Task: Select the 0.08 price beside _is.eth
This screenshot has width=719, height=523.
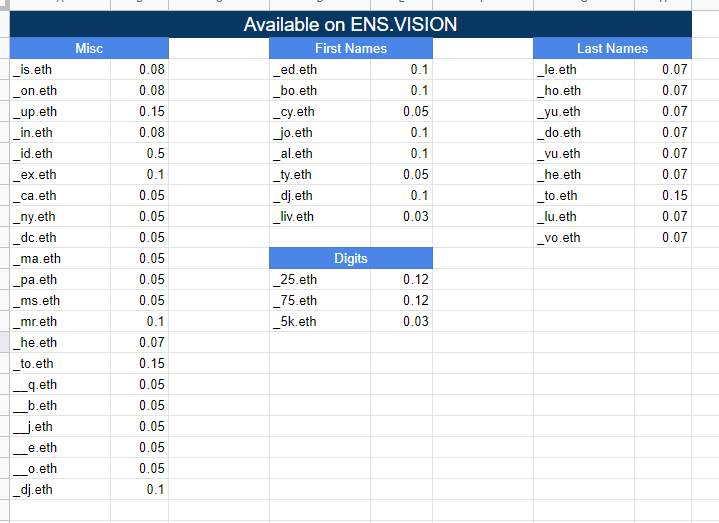Action: pos(139,69)
